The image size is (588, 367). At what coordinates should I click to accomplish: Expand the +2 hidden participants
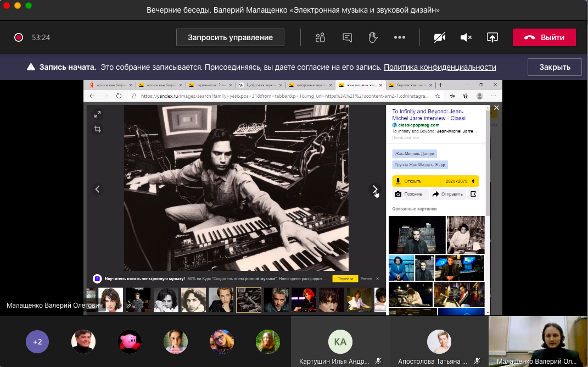click(x=37, y=342)
